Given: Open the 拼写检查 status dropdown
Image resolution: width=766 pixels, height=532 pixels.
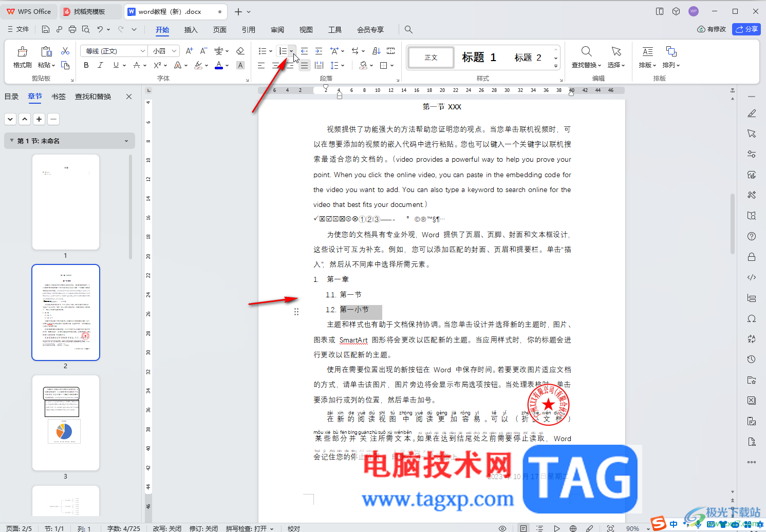Looking at the screenshot, I should [x=250, y=528].
